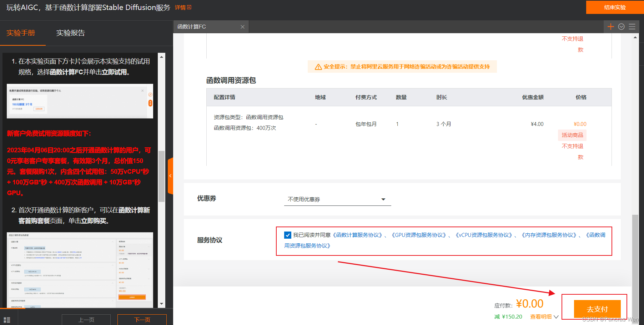Click the 减 ¥150.20 discount text
Screen dimensions: 644x325
click(508, 317)
